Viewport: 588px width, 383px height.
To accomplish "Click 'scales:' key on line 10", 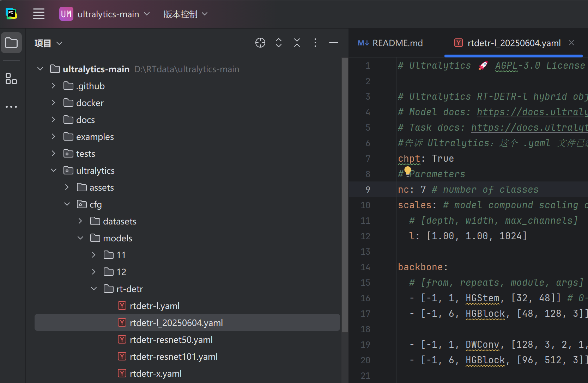I will (418, 205).
